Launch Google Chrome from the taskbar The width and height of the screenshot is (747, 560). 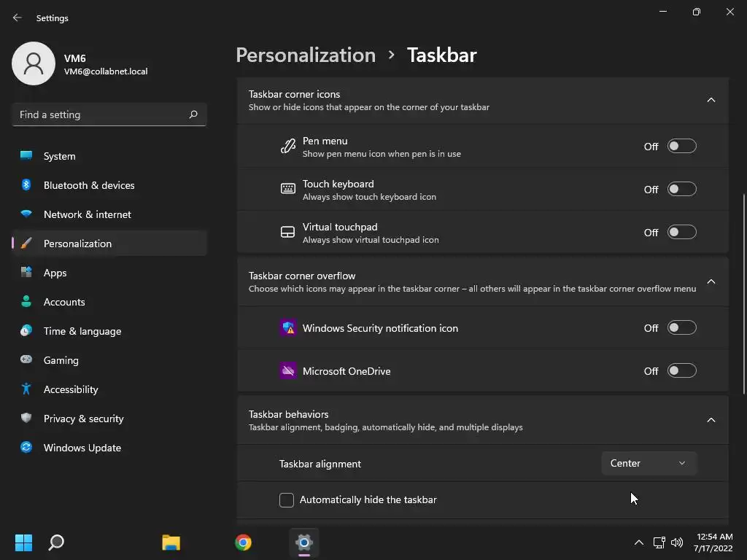[x=244, y=542]
